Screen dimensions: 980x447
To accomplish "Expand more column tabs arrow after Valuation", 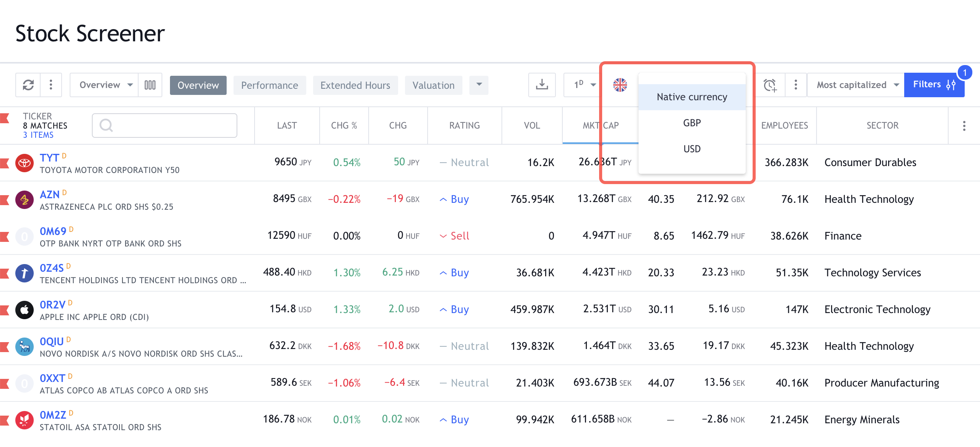I will pos(479,85).
